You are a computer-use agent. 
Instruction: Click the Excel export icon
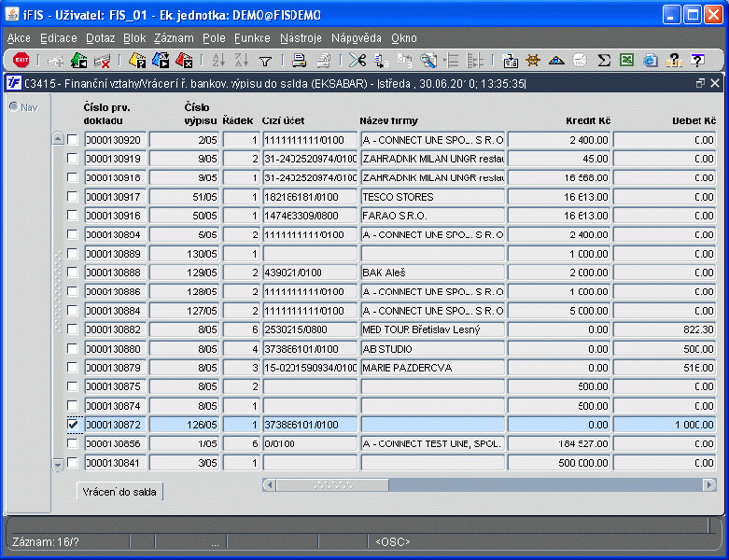(627, 61)
